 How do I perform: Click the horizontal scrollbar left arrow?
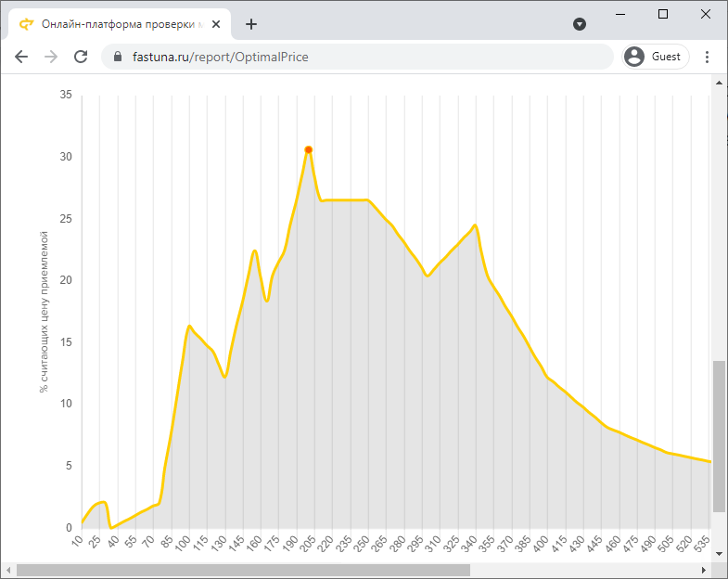[8, 570]
